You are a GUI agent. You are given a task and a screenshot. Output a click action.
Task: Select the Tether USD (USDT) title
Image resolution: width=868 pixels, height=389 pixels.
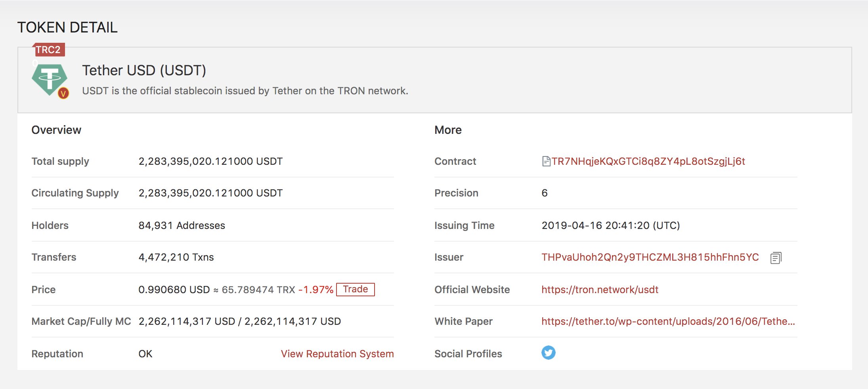144,71
